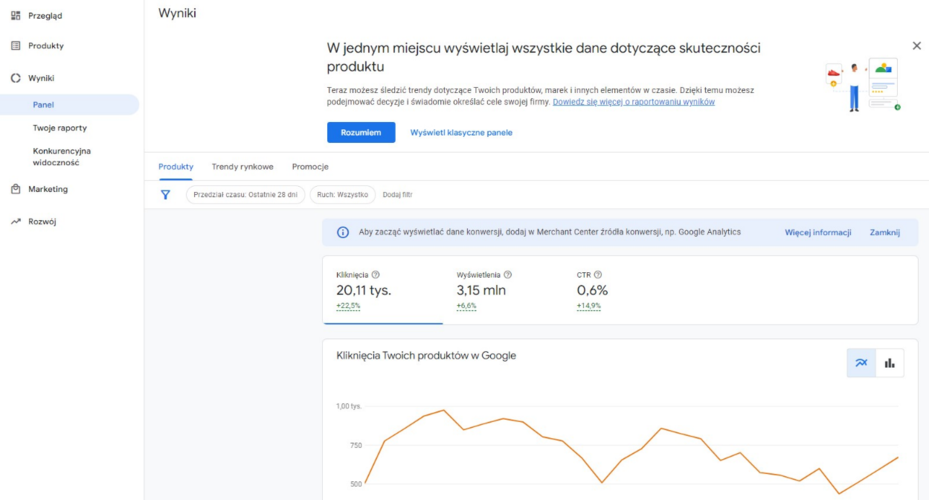This screenshot has height=500, width=929.
Task: Dismiss the conversion notice with Zamknij
Action: click(x=884, y=233)
